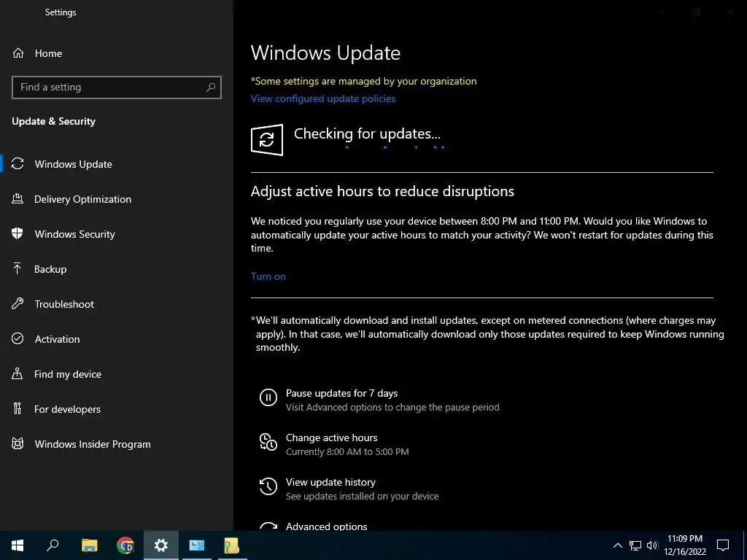Click the Checking for updates status text
Viewport: 747px width, 560px height.
coord(367,134)
